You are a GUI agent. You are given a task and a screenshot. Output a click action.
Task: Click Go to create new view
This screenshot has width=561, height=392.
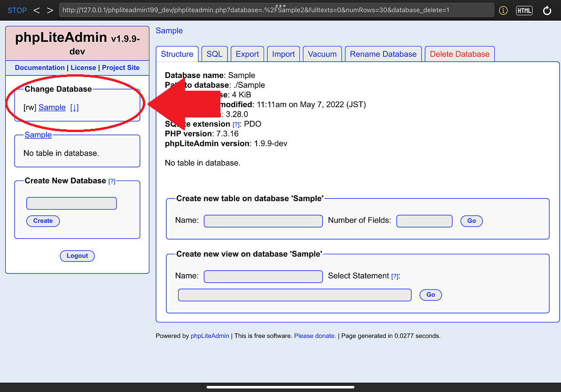coord(431,295)
